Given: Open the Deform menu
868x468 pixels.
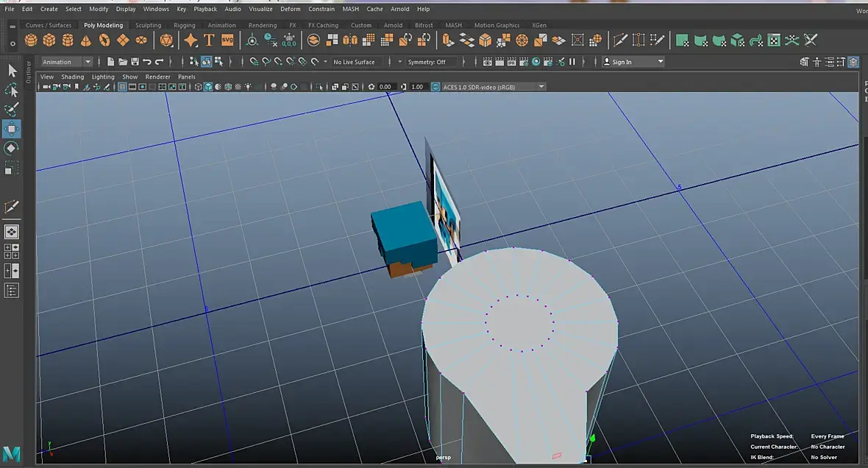Looking at the screenshot, I should tap(290, 9).
